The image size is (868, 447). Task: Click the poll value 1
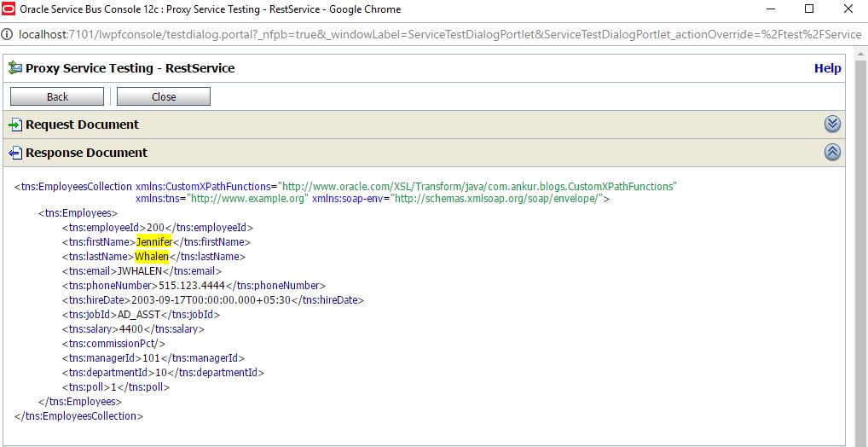114,386
